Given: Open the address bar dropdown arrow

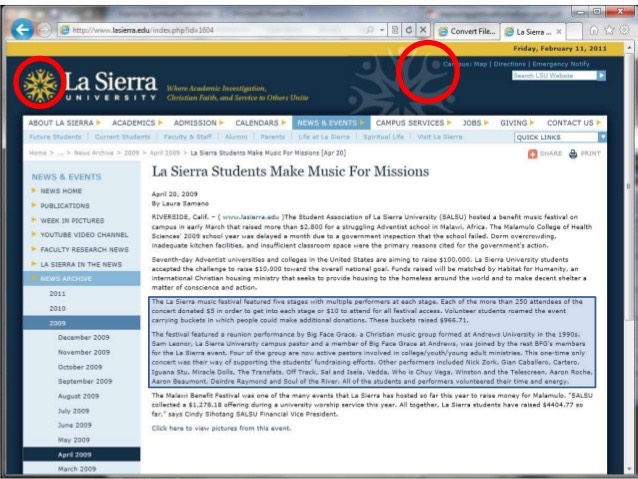Looking at the screenshot, I should click(382, 30).
